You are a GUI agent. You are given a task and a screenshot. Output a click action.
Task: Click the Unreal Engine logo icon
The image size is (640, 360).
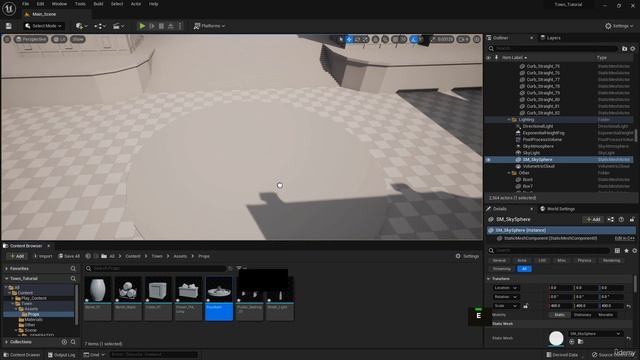coord(9,8)
